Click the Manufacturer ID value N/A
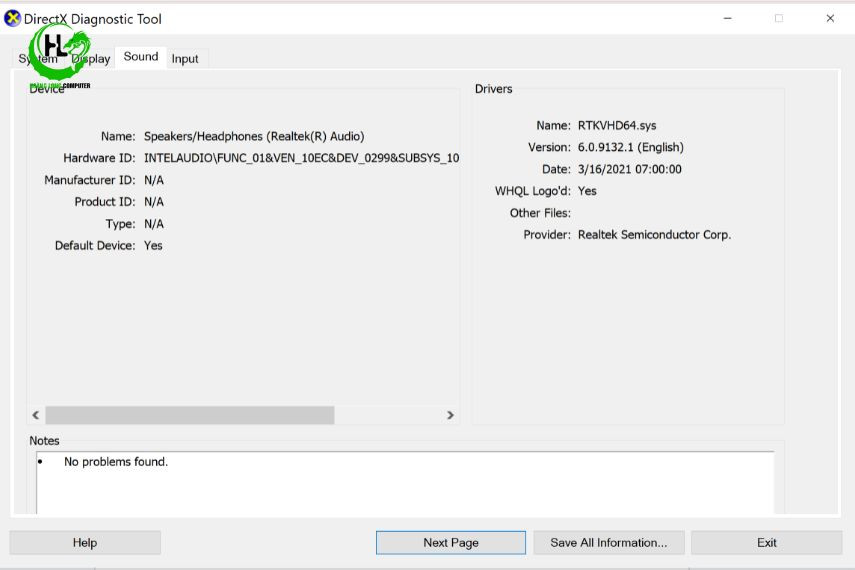Viewport: 855px width, 570px height. click(x=154, y=180)
